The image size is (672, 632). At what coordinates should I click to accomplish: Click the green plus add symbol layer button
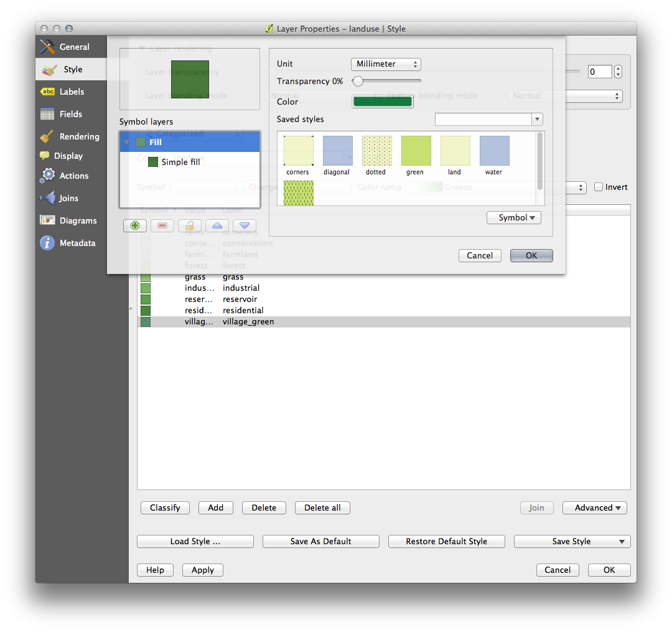(135, 225)
